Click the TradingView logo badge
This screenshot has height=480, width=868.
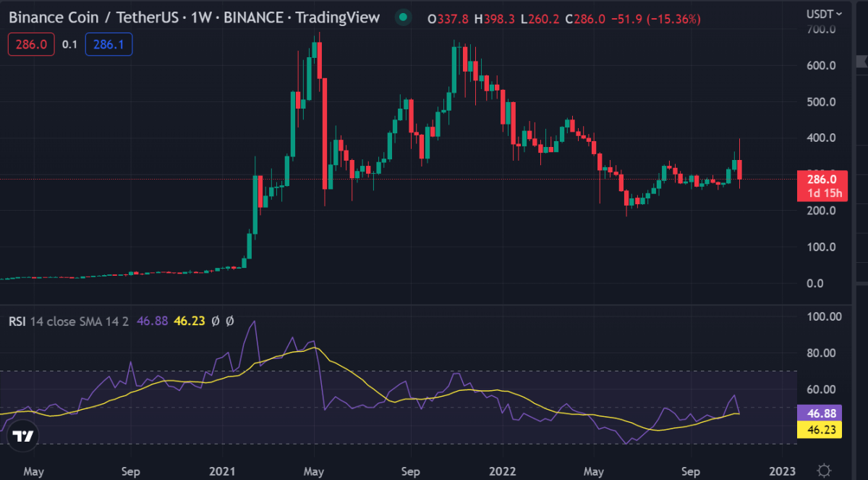(24, 437)
